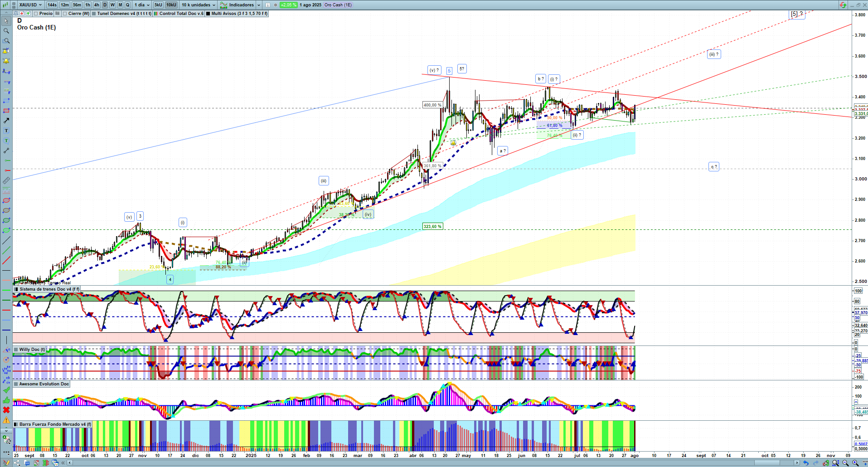Toggle the 10kU units button
Viewport: 868px width, 467px height.
click(x=171, y=5)
